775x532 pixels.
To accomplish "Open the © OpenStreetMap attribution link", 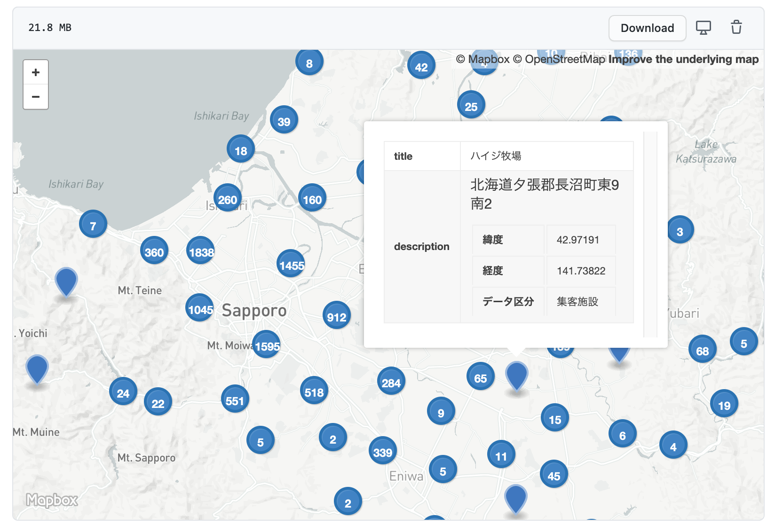I will 559,59.
